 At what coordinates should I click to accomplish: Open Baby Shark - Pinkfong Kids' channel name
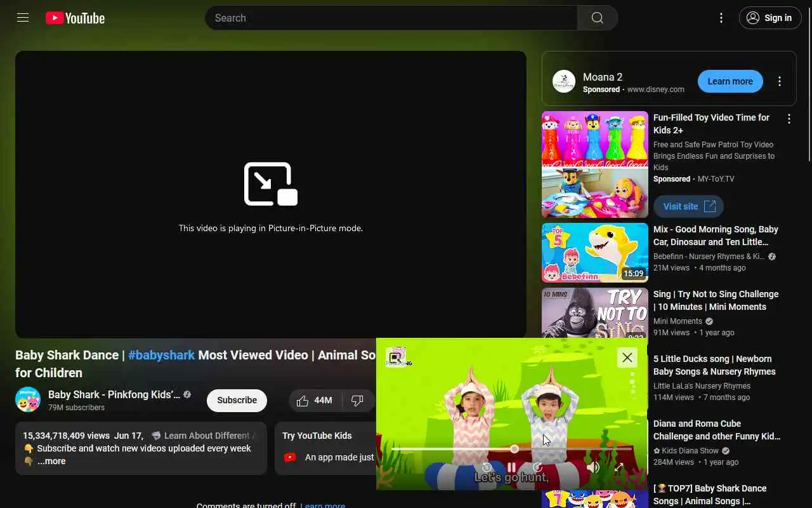[114, 394]
